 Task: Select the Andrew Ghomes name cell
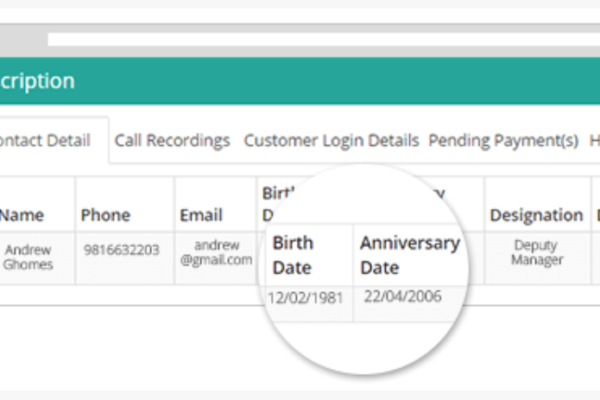tap(28, 257)
